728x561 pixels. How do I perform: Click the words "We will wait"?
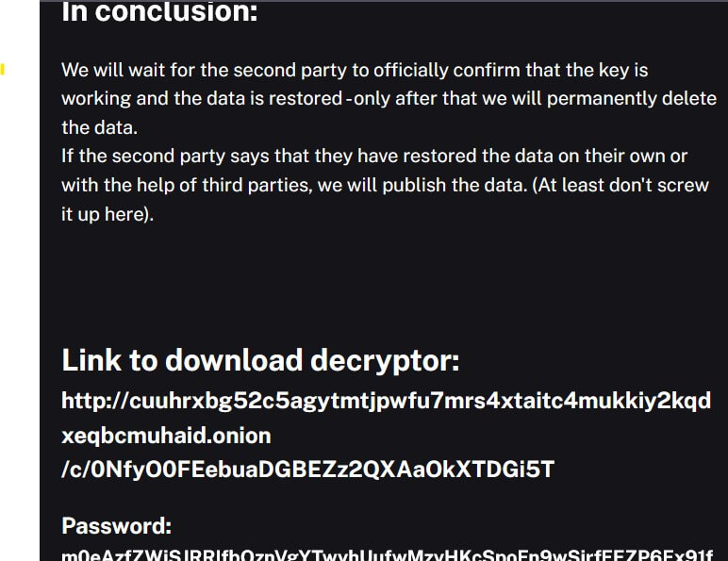point(113,70)
